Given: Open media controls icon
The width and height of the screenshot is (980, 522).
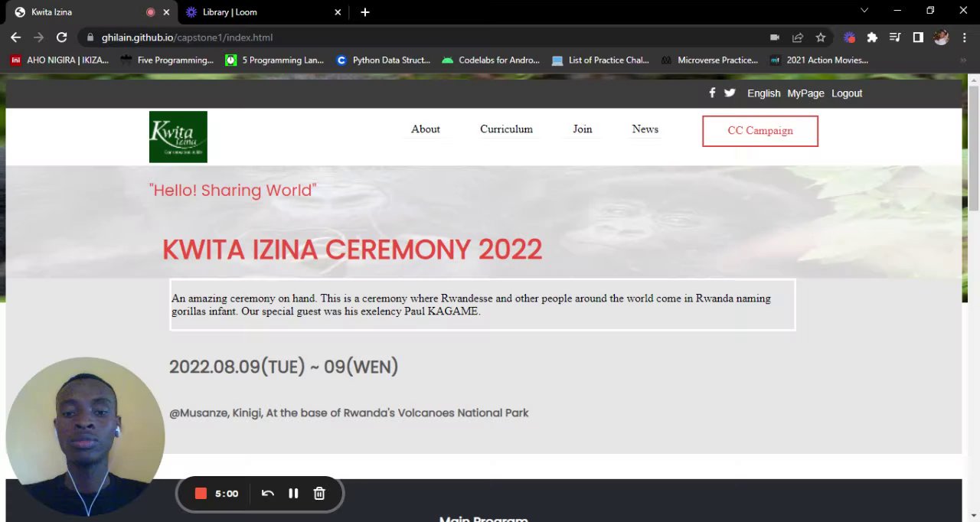Looking at the screenshot, I should (x=895, y=37).
